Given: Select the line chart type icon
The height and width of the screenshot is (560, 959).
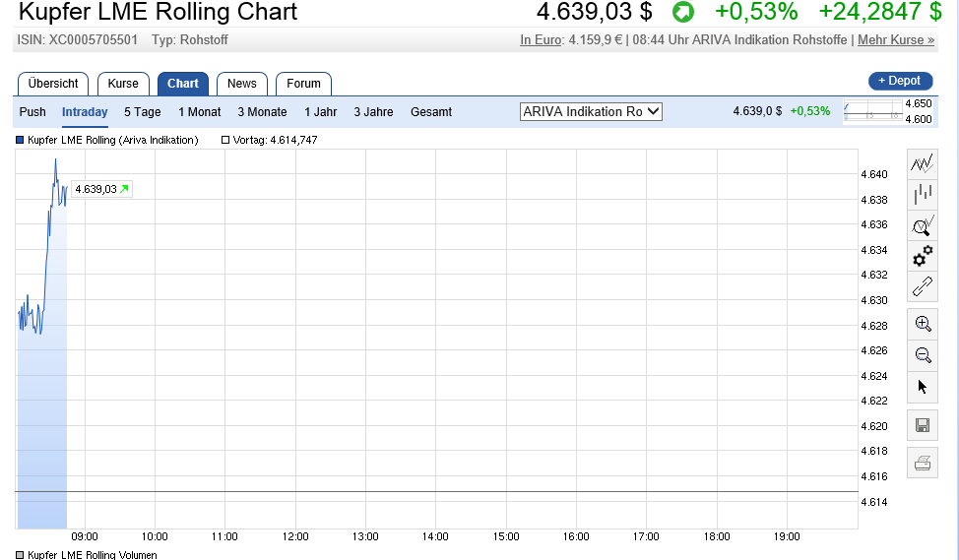Looking at the screenshot, I should pyautogui.click(x=923, y=163).
